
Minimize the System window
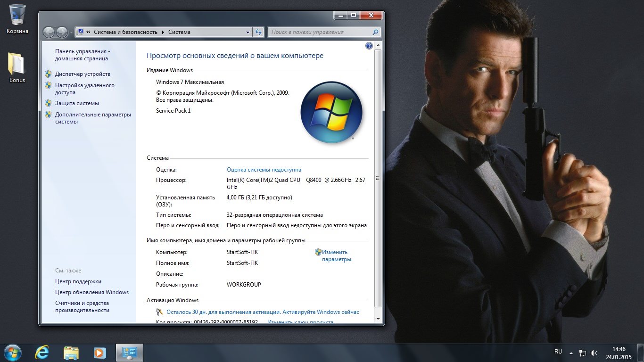341,15
